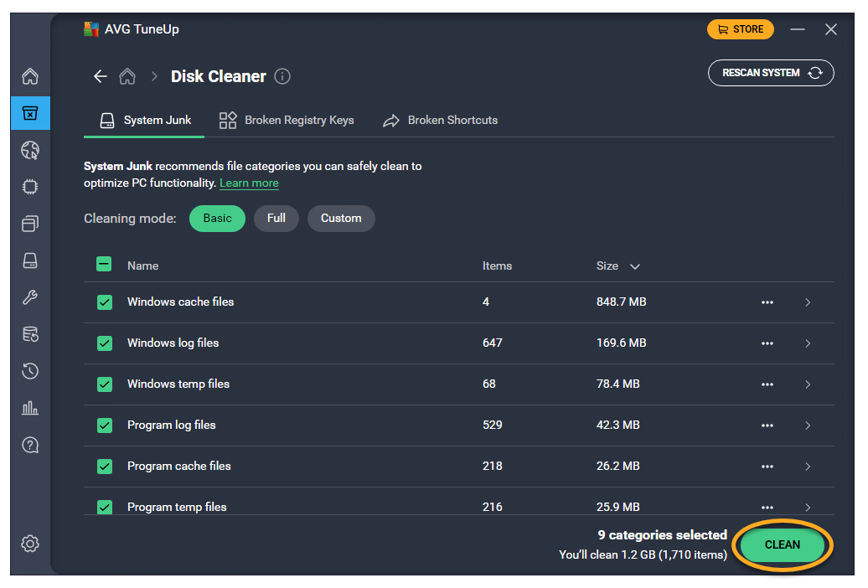
Task: Select the wrench icon in the sidebar
Action: (x=30, y=297)
